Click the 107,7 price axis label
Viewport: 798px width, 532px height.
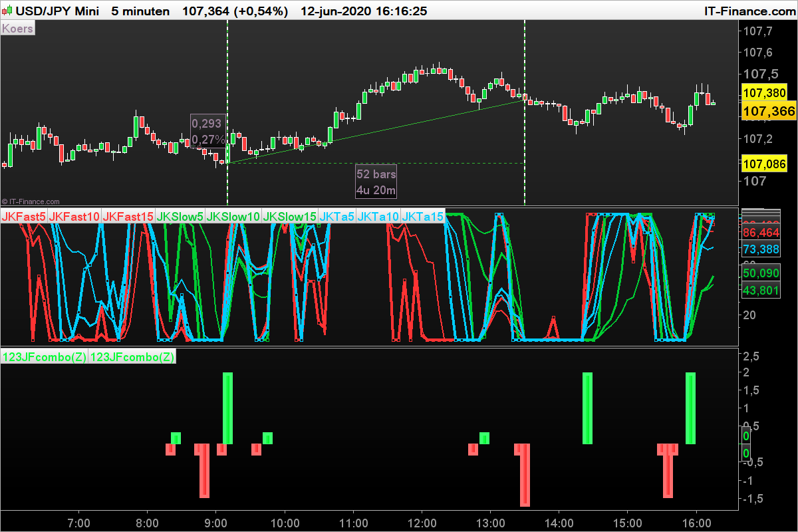[x=758, y=32]
